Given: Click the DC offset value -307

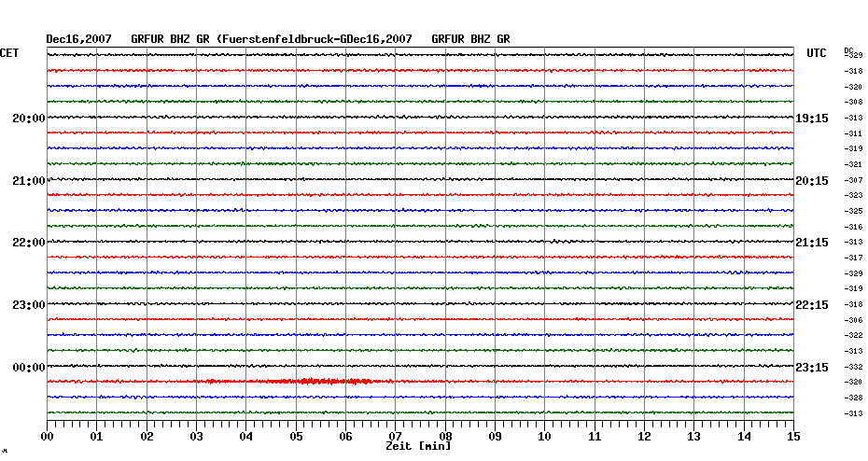Looking at the screenshot, I should click(854, 180).
